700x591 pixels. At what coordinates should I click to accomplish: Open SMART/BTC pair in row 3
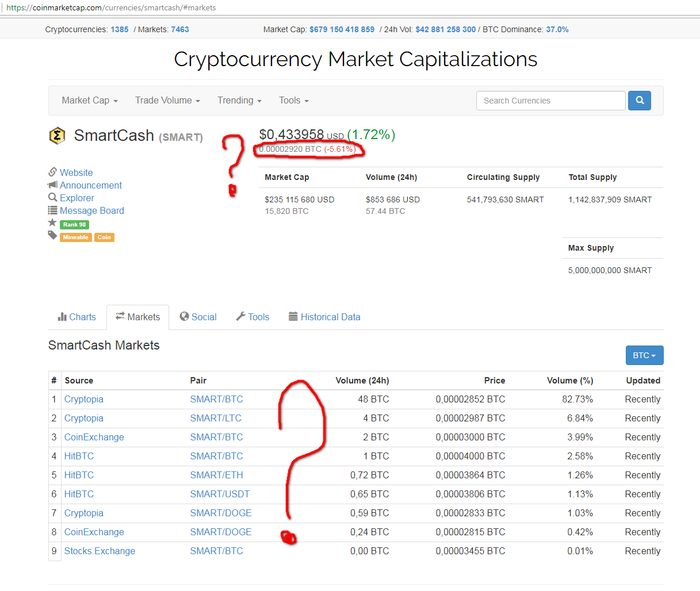217,437
